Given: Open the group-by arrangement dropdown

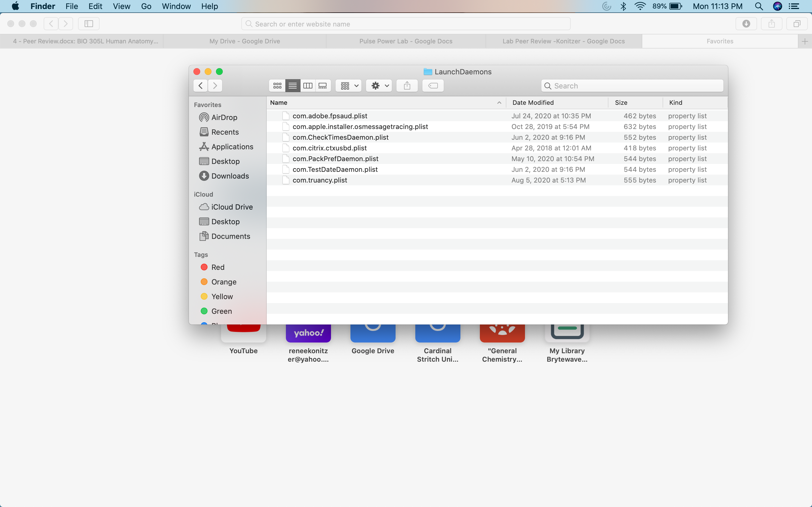Looking at the screenshot, I should pyautogui.click(x=348, y=86).
